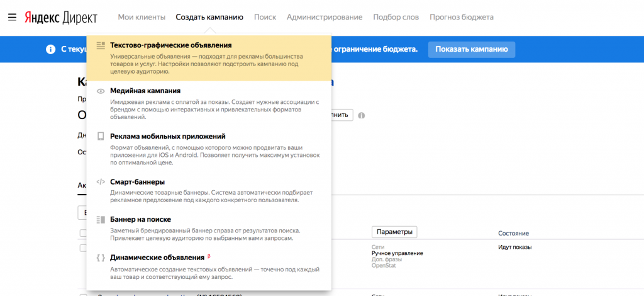Click the Яндекс Директ logo

(61, 17)
